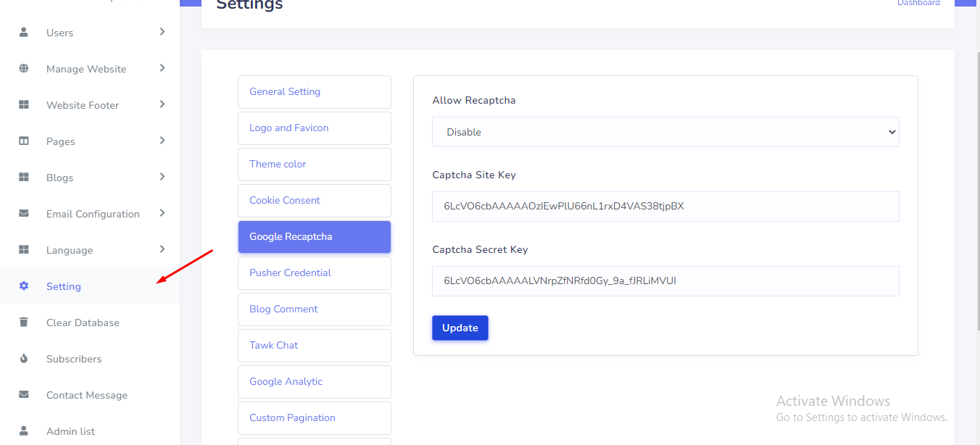This screenshot has width=980, height=445.
Task: Focus the Captcha Secret Key input
Action: click(665, 281)
